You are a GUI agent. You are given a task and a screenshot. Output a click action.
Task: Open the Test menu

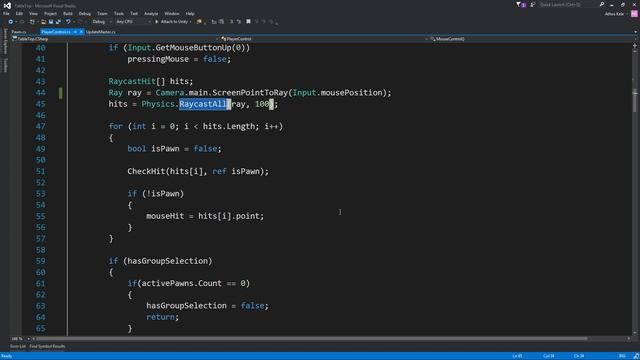coord(134,13)
